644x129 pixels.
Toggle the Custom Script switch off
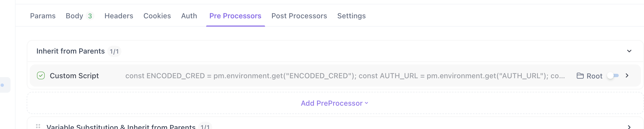pos(613,75)
